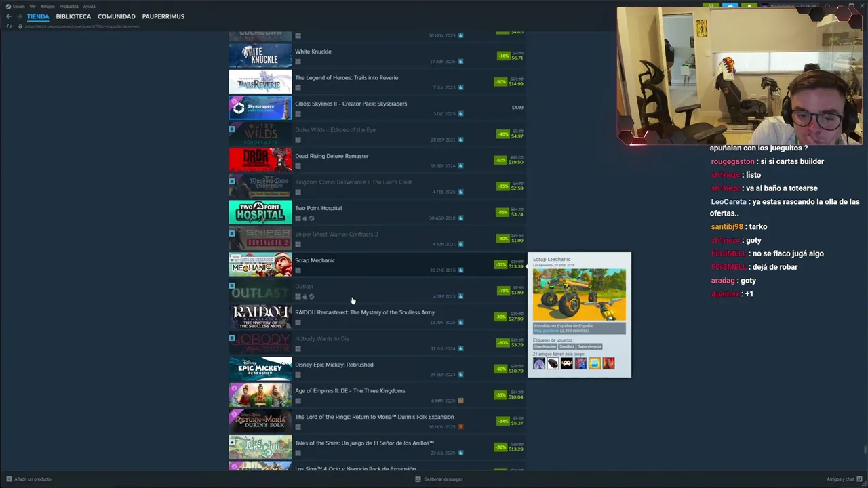Open the Two Point Hospital title
Screen dimensions: 868x488
pos(318,208)
